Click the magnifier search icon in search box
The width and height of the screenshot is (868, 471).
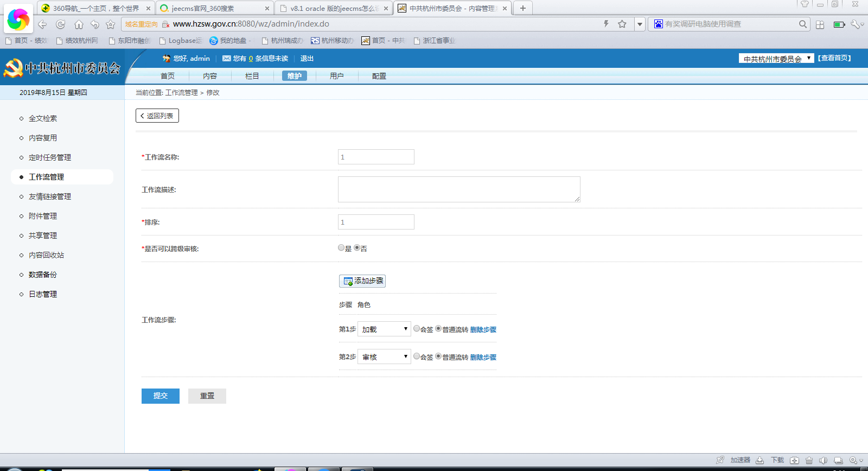coord(803,24)
